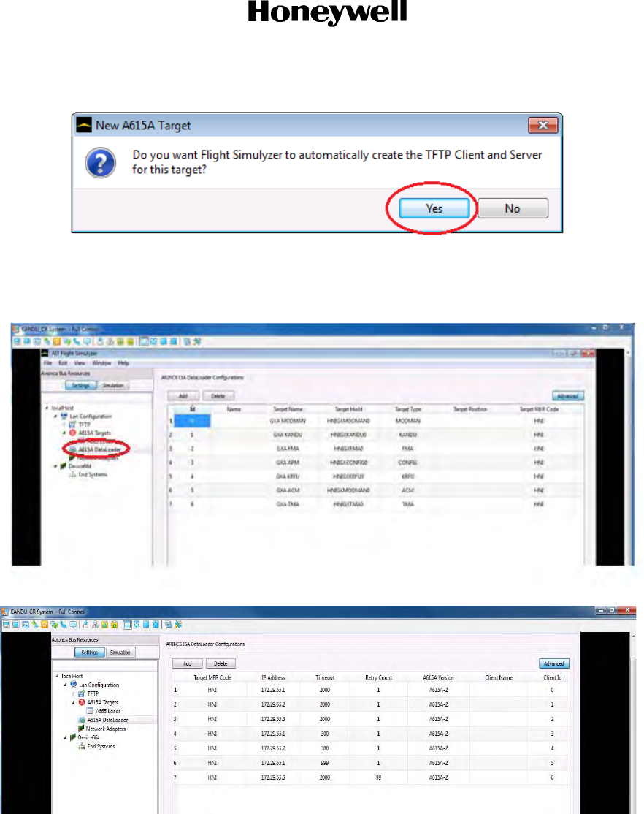This screenshot has height=814, width=644.
Task: Click the Retry Count column header
Action: point(379,677)
